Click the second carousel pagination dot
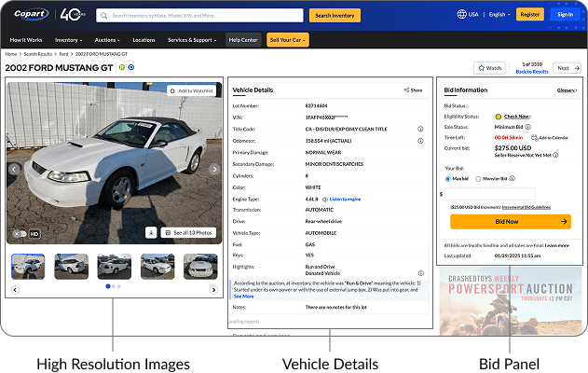The width and height of the screenshot is (588, 373). pos(114,285)
